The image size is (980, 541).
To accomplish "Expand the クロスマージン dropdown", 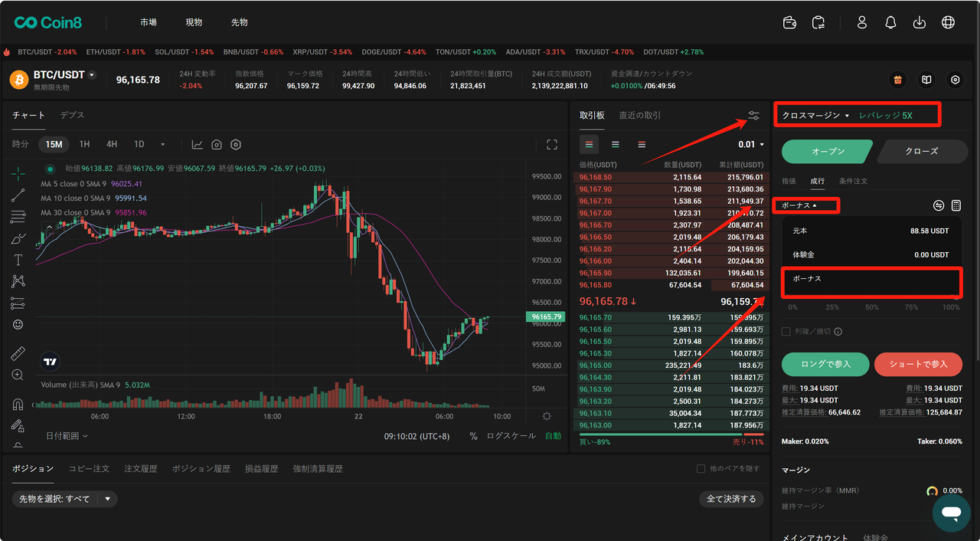I will 815,116.
